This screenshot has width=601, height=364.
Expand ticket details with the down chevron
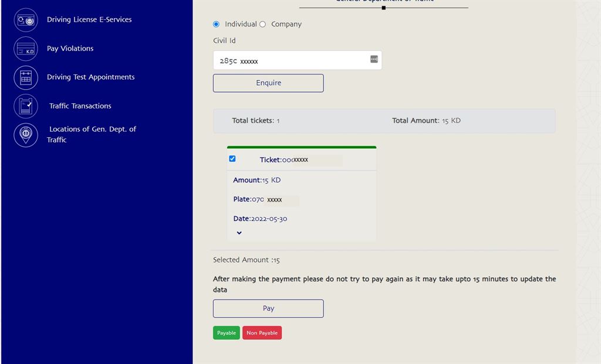pos(239,233)
